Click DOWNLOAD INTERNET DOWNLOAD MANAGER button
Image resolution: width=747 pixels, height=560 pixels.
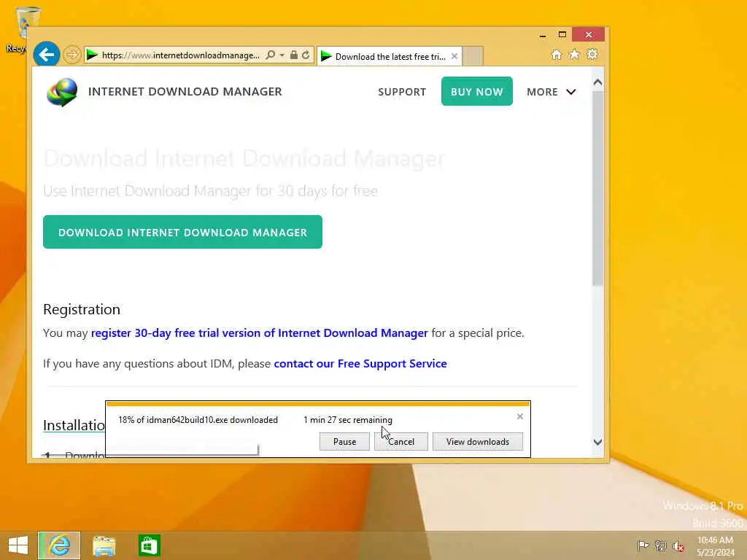point(182,232)
